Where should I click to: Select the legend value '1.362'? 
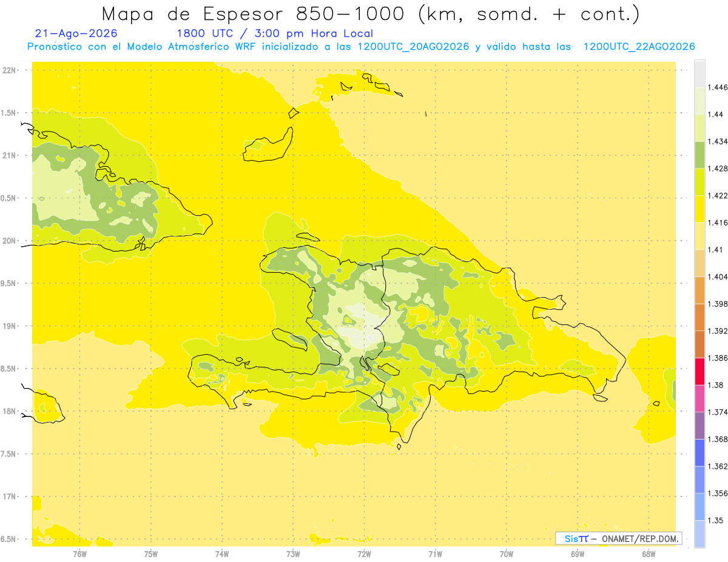click(718, 466)
